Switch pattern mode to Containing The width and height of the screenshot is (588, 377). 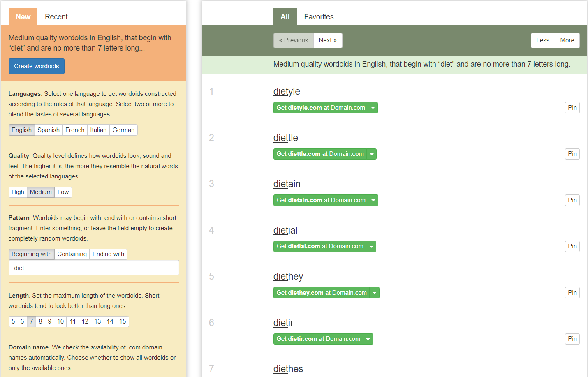(72, 254)
